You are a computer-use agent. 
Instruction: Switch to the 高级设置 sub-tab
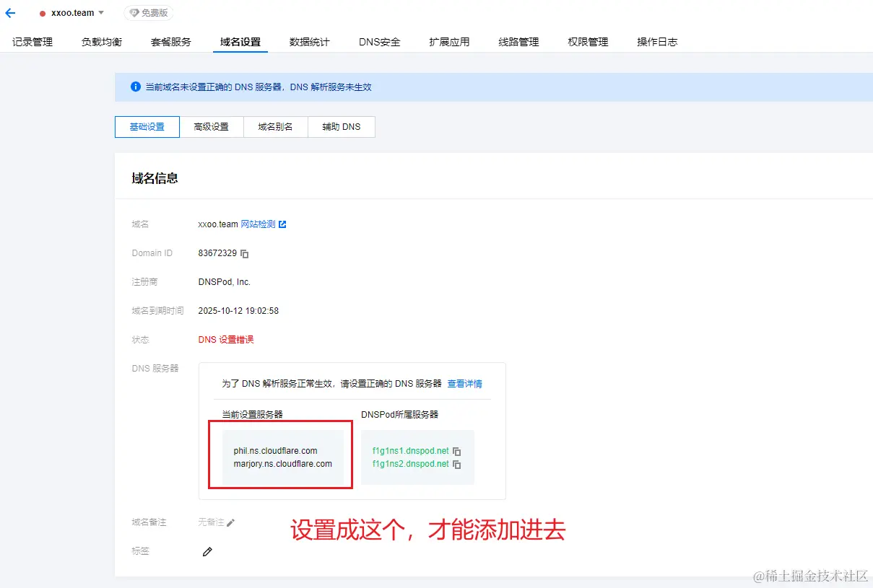pyautogui.click(x=212, y=126)
